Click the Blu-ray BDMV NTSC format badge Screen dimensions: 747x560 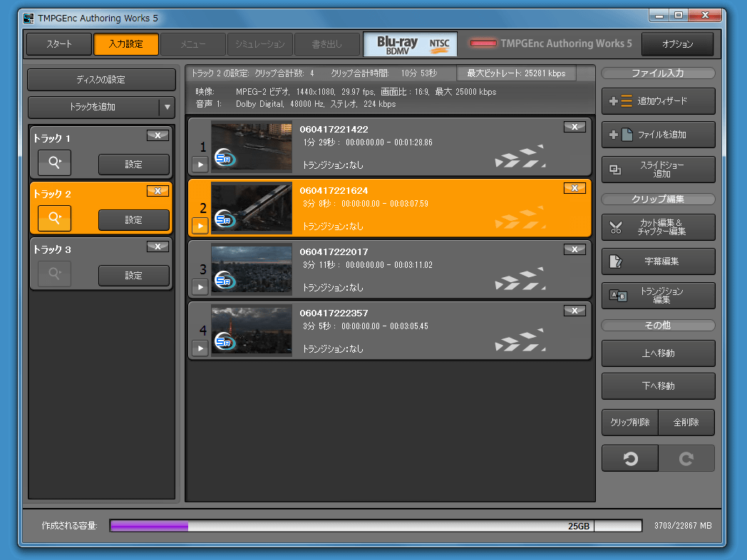click(410, 44)
